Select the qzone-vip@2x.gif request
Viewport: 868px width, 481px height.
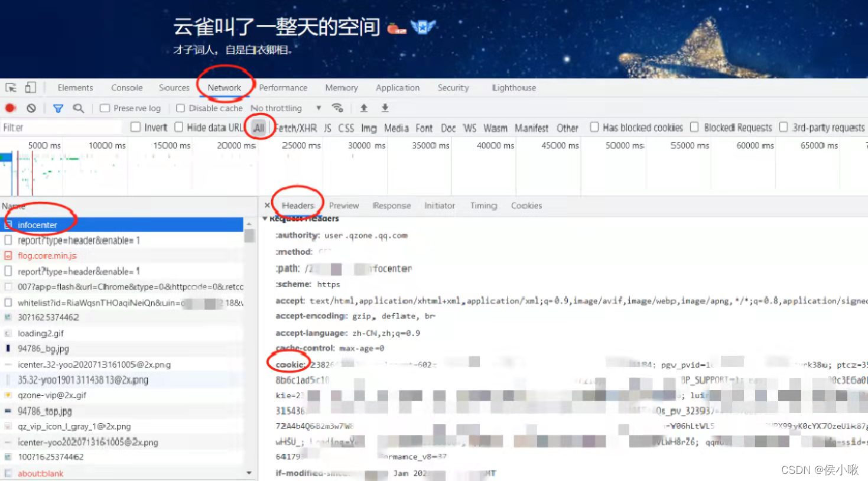click(122, 395)
